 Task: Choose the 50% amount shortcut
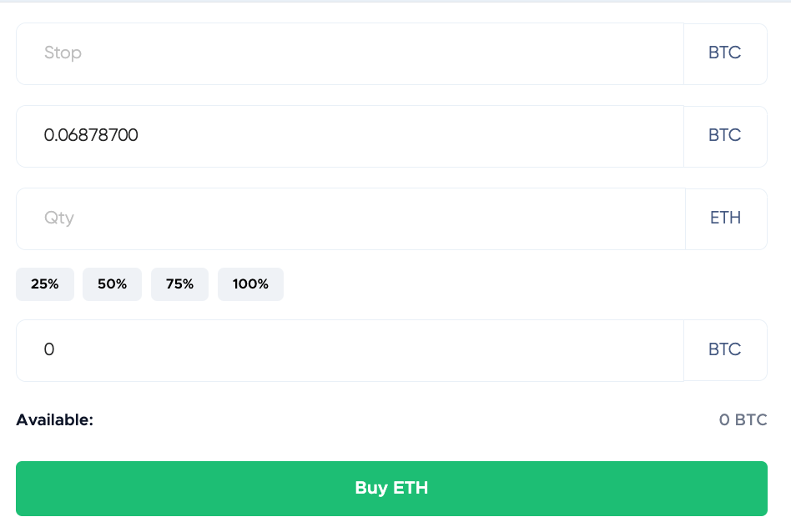coord(112,284)
